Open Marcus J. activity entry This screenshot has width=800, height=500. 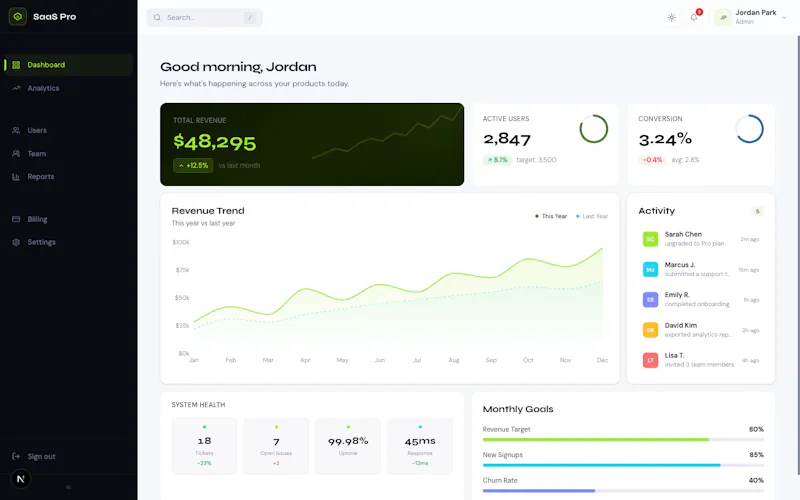click(x=701, y=269)
